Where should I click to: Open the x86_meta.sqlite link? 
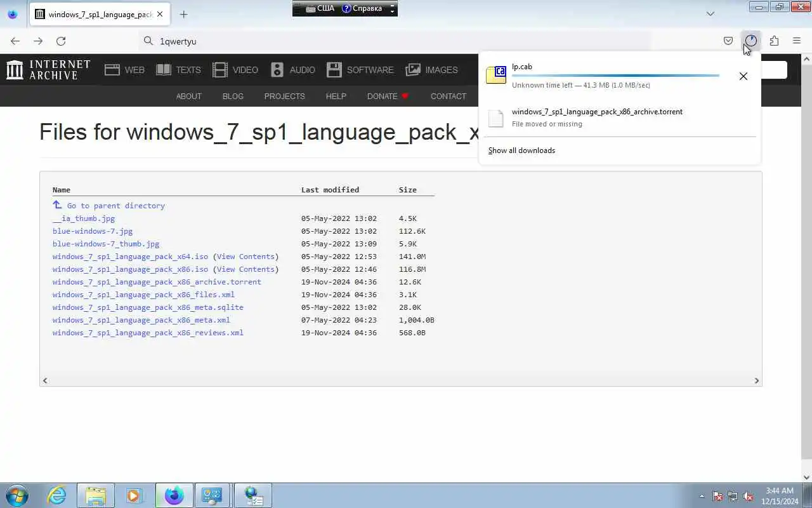point(148,307)
